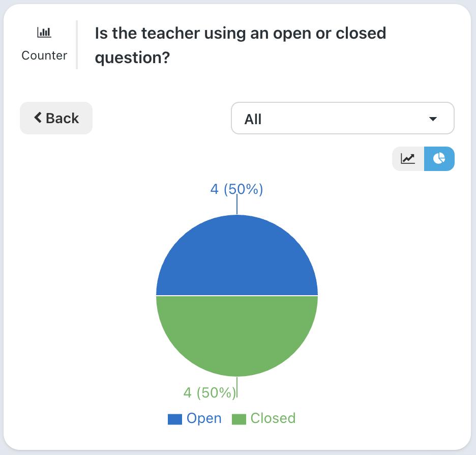This screenshot has height=455, width=476.
Task: Click the green Closed legend swatch
Action: 239,419
